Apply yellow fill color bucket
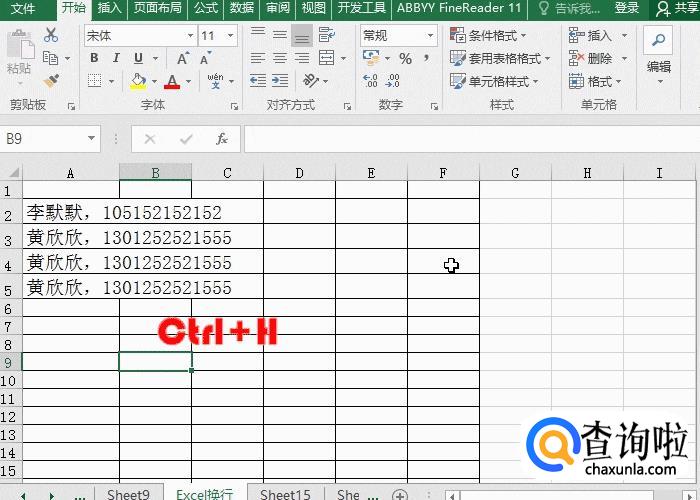This screenshot has width=700, height=500. tap(138, 81)
